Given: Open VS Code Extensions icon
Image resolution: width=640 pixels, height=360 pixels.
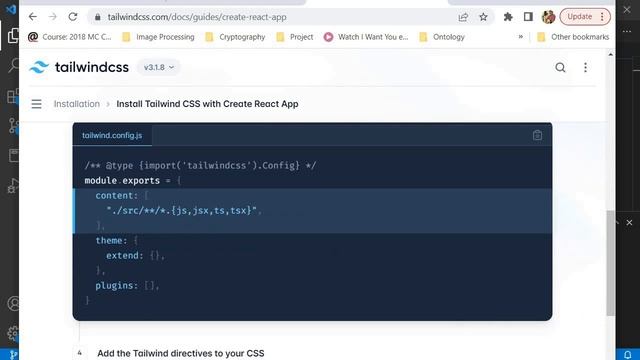Looking at the screenshot, I should click(13, 96).
